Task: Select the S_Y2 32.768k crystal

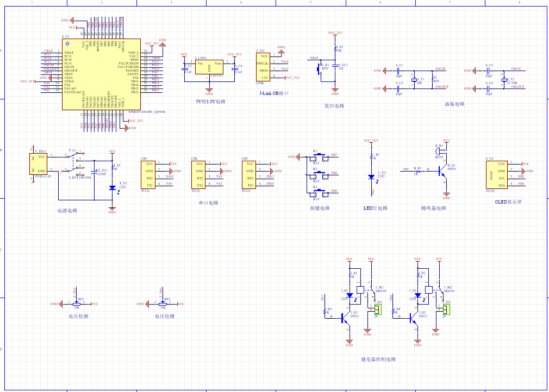Action: tap(504, 78)
